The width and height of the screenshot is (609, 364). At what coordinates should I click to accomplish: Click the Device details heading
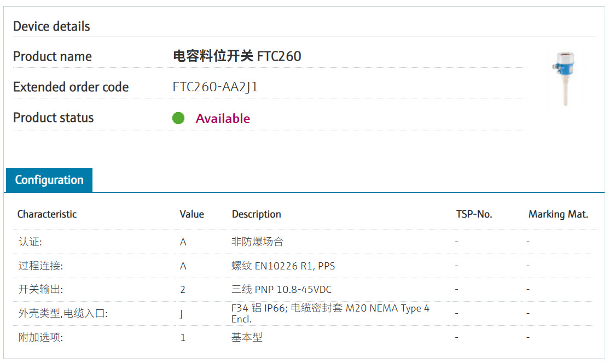click(51, 26)
